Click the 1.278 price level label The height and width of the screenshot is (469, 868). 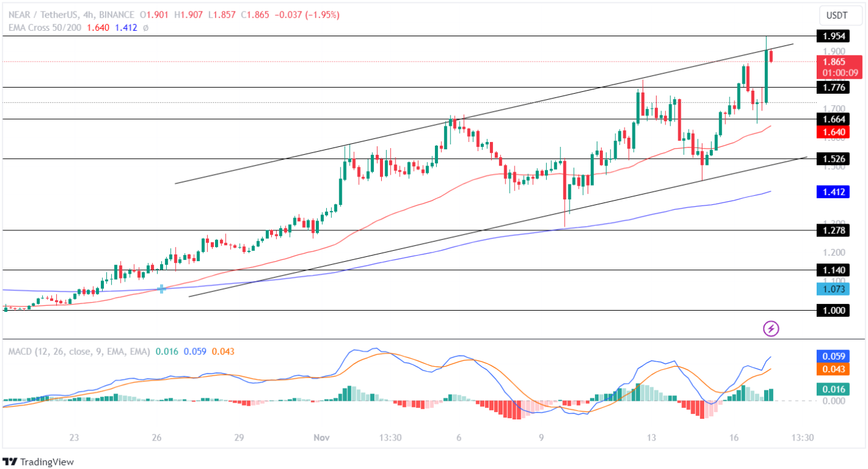(832, 230)
